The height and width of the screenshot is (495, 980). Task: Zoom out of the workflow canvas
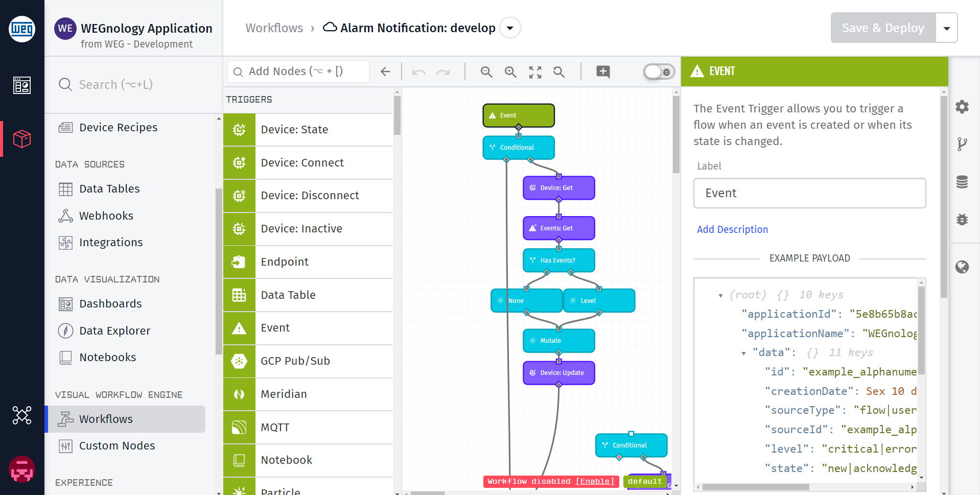pyautogui.click(x=486, y=72)
